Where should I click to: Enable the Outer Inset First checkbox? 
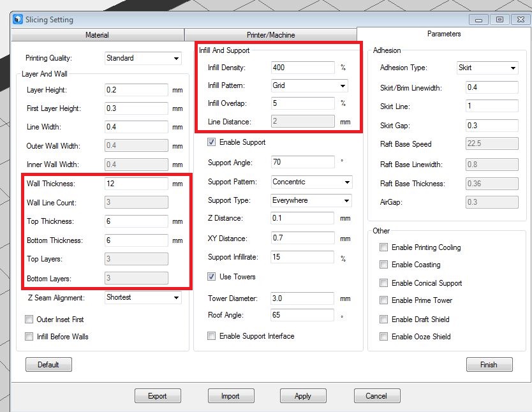pos(29,320)
